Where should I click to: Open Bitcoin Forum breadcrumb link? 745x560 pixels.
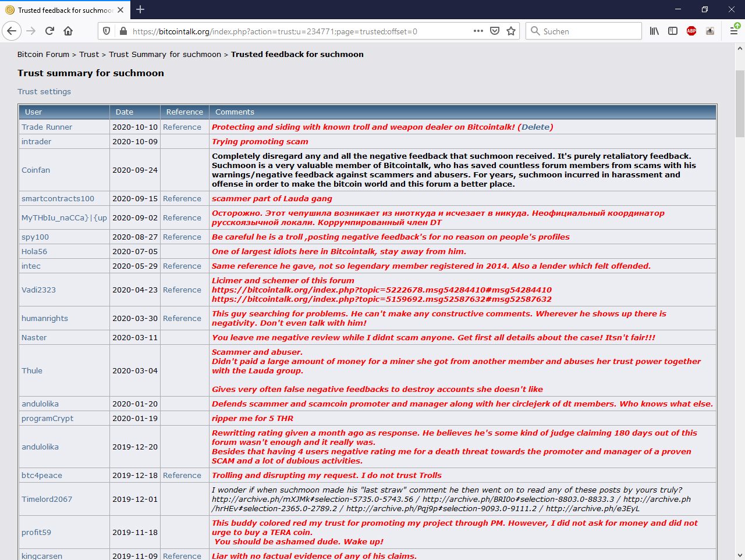pyautogui.click(x=43, y=54)
